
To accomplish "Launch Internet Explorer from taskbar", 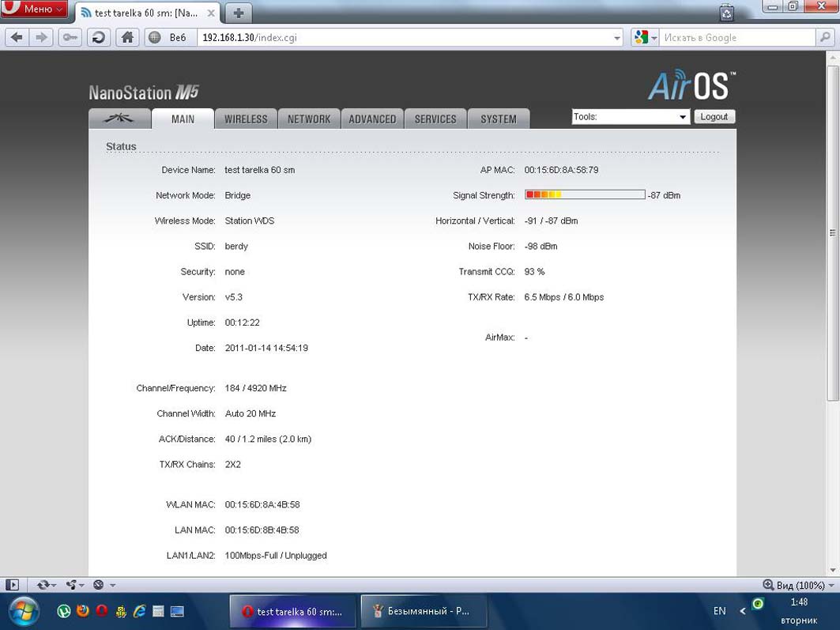I will point(140,611).
